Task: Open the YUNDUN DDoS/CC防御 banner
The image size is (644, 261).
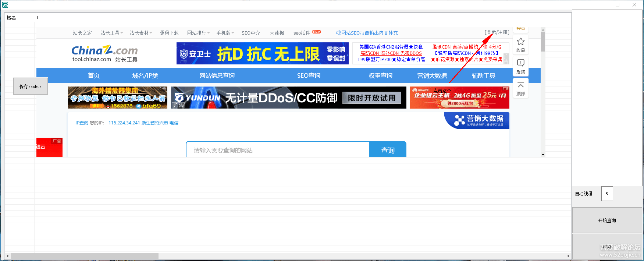Action: click(289, 98)
